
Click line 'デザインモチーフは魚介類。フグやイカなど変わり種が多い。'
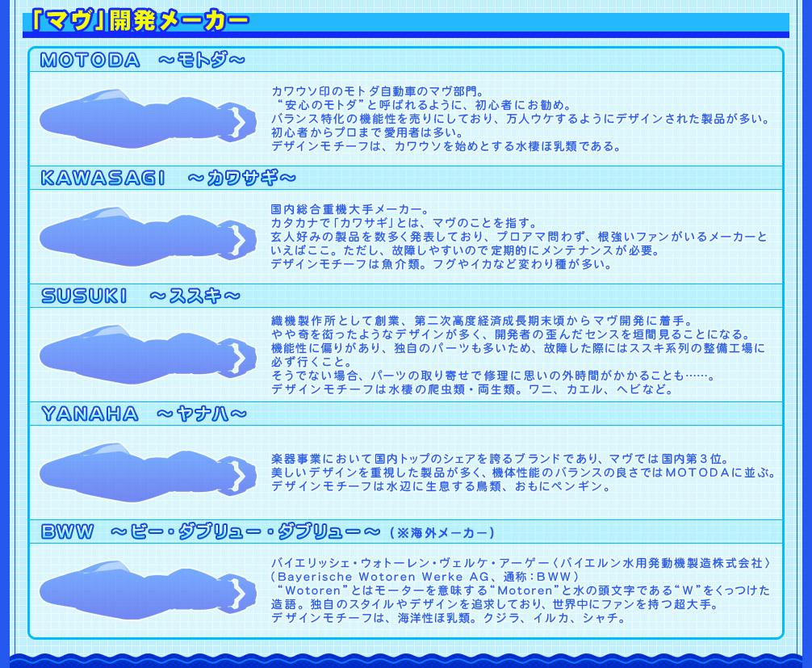click(x=442, y=264)
